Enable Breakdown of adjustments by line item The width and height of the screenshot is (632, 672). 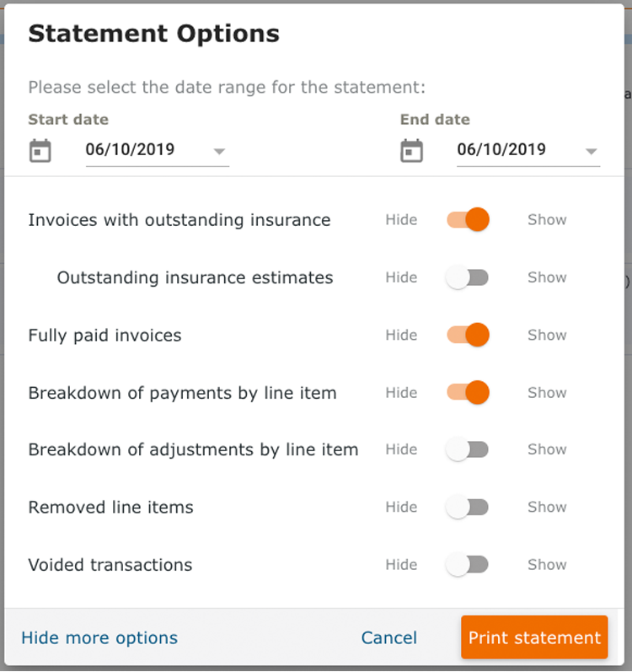click(467, 449)
